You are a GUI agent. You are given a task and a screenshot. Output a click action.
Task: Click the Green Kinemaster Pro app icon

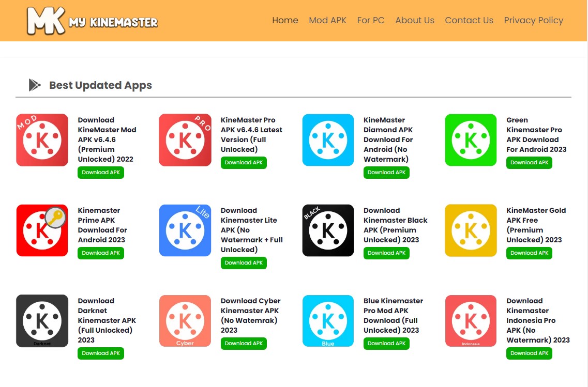(x=471, y=140)
